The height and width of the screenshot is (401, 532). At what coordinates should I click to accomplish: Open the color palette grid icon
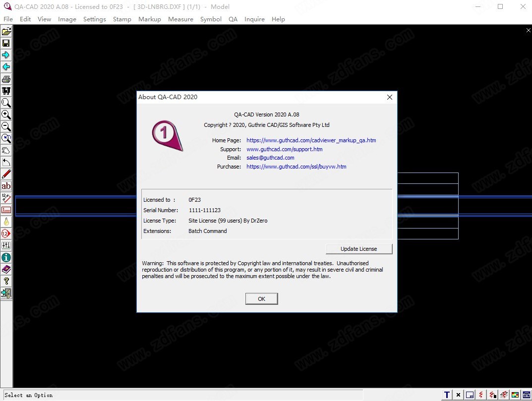[515, 395]
